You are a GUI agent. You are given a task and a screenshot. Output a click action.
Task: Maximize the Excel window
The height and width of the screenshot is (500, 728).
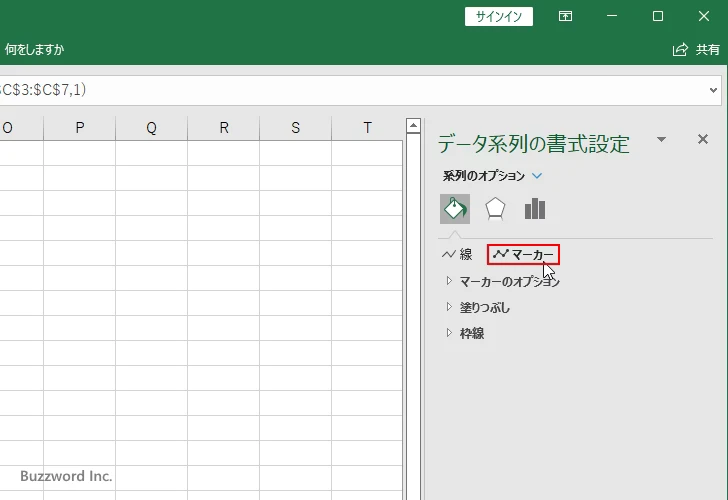click(x=657, y=16)
